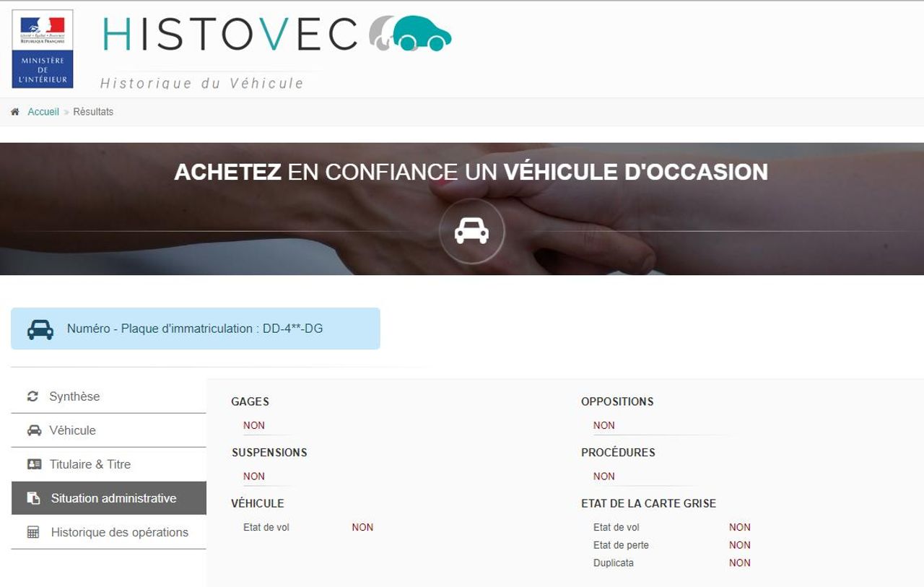The height and width of the screenshot is (587, 924).
Task: Select the Situation administrative tab label
Action: point(113,498)
